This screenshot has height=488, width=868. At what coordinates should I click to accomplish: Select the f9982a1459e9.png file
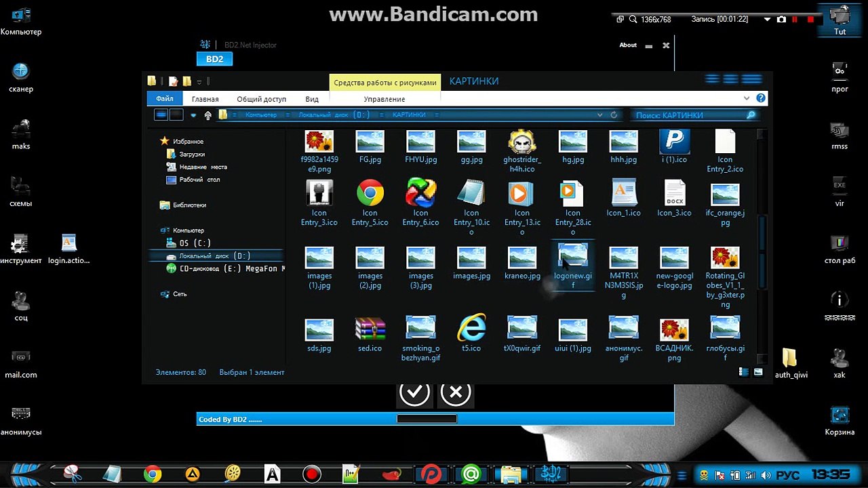click(x=319, y=150)
